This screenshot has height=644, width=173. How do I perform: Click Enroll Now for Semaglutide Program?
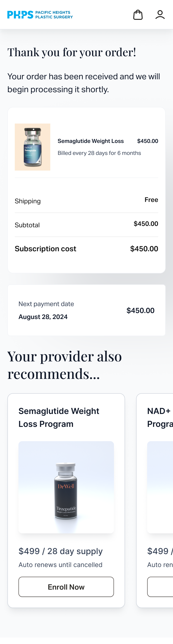(66, 587)
